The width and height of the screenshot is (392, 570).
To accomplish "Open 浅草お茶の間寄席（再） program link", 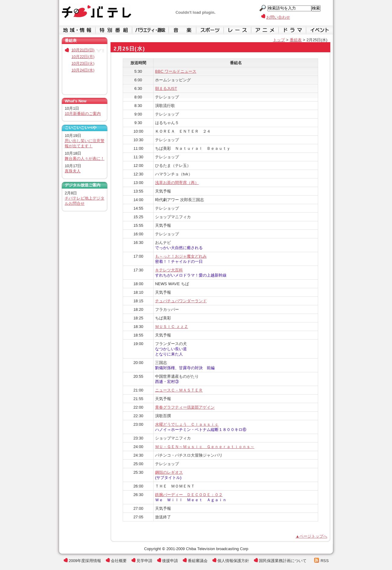I will [x=177, y=183].
